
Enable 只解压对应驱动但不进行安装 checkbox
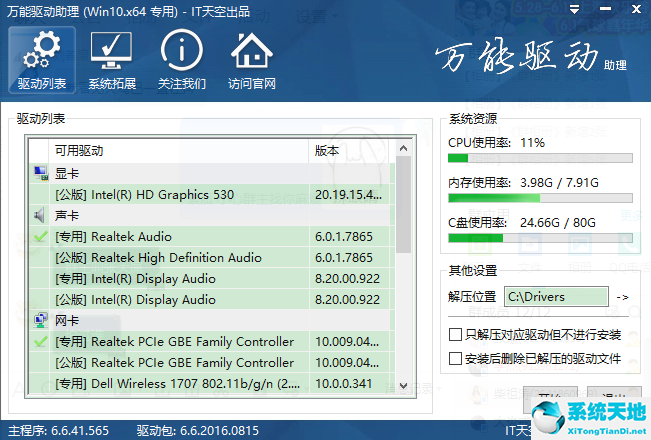[x=455, y=334]
